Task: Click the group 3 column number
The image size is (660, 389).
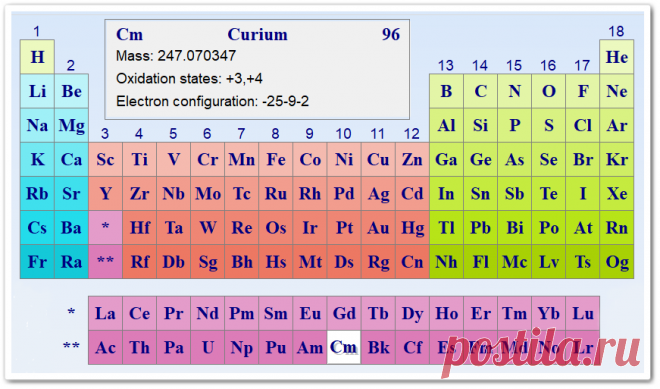Action: 105,134
